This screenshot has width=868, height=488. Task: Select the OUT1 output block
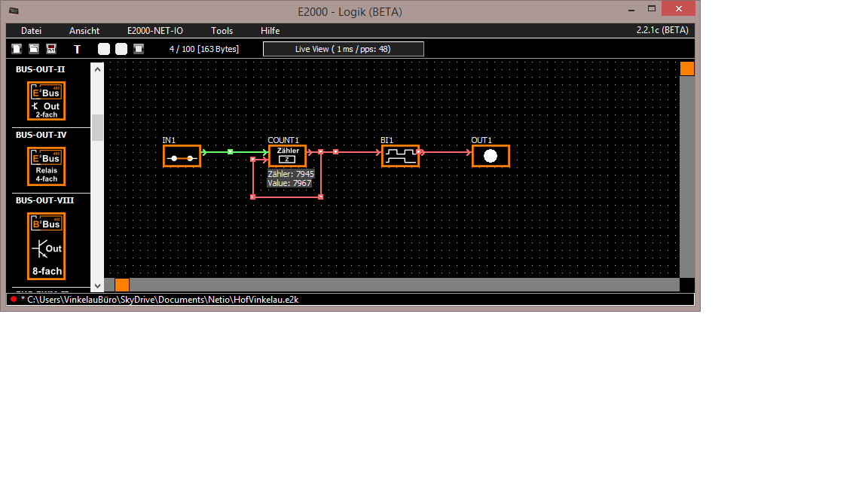pos(491,157)
